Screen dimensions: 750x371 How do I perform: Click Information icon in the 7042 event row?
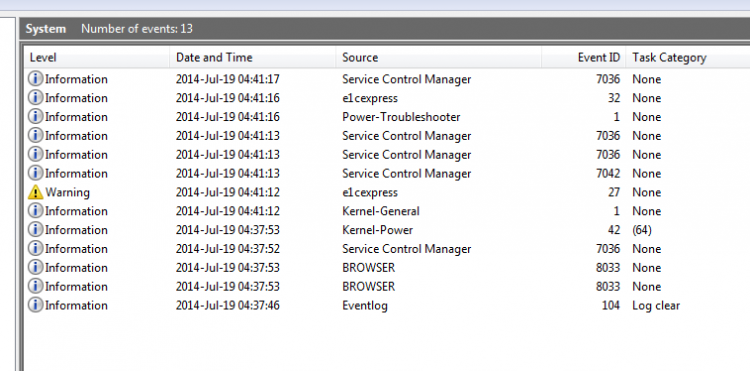click(35, 173)
